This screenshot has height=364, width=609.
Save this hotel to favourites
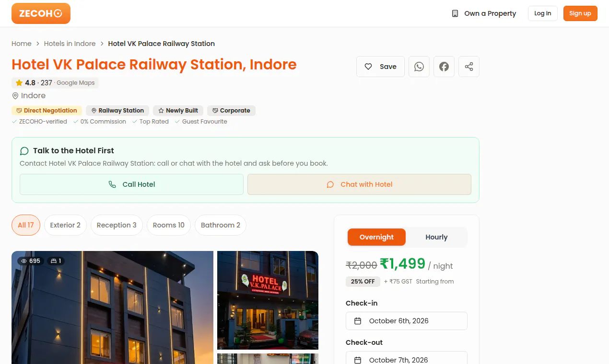coord(380,67)
